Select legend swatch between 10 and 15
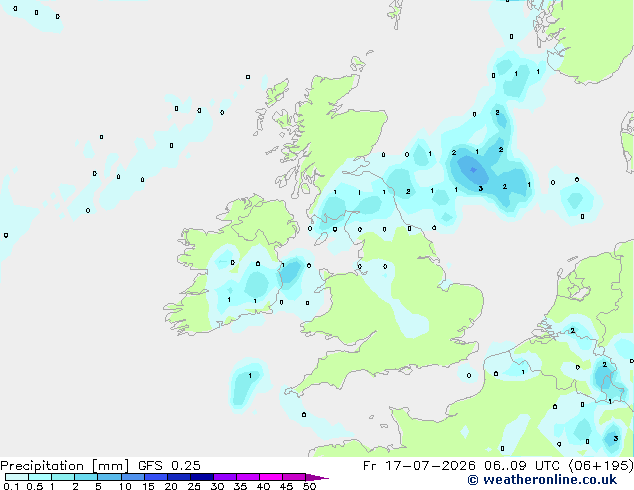Image resolution: width=634 pixels, height=490 pixels. tap(132, 477)
